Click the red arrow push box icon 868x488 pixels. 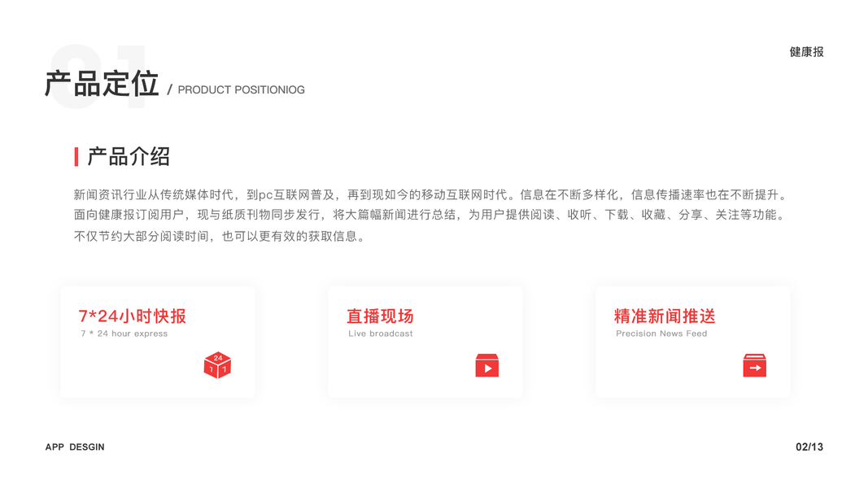pyautogui.click(x=755, y=366)
